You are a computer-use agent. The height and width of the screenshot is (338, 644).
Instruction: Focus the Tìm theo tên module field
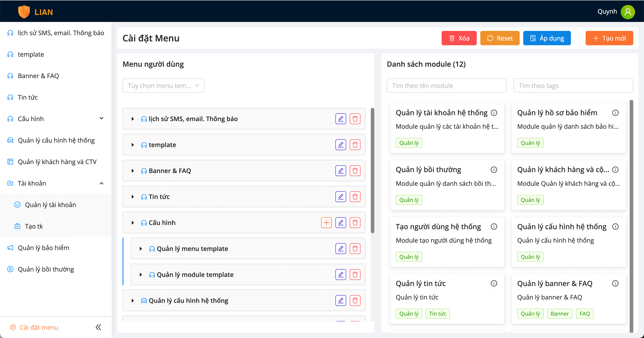[447, 86]
